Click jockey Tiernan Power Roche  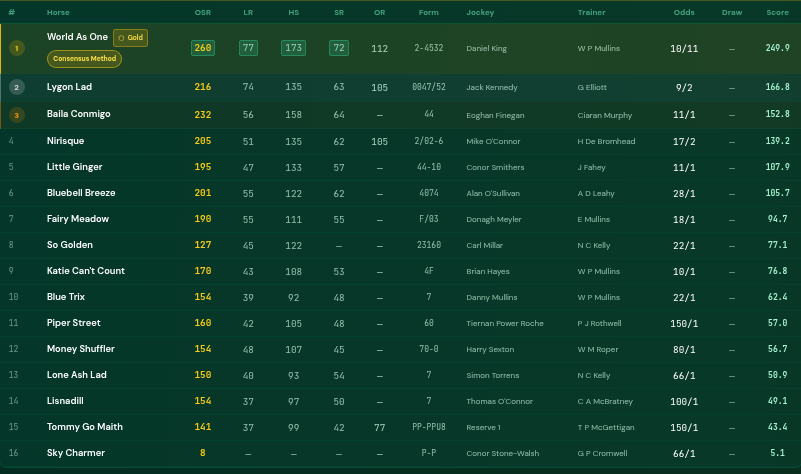pyautogui.click(x=505, y=323)
